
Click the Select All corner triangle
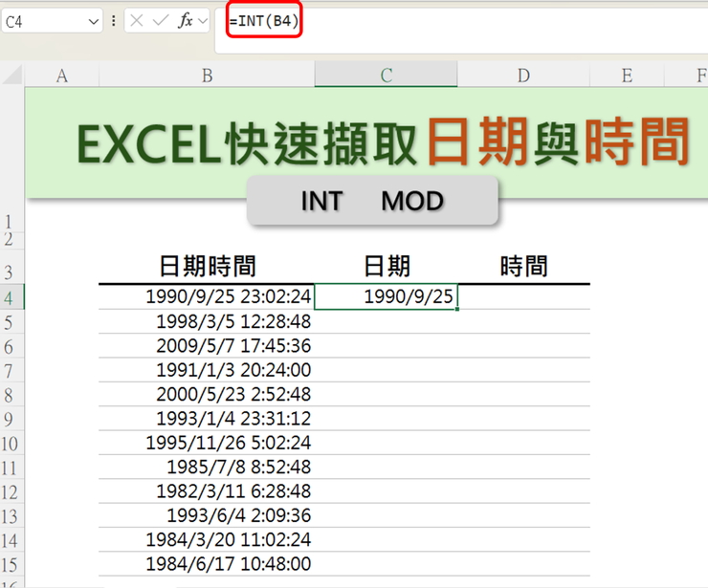[12, 75]
